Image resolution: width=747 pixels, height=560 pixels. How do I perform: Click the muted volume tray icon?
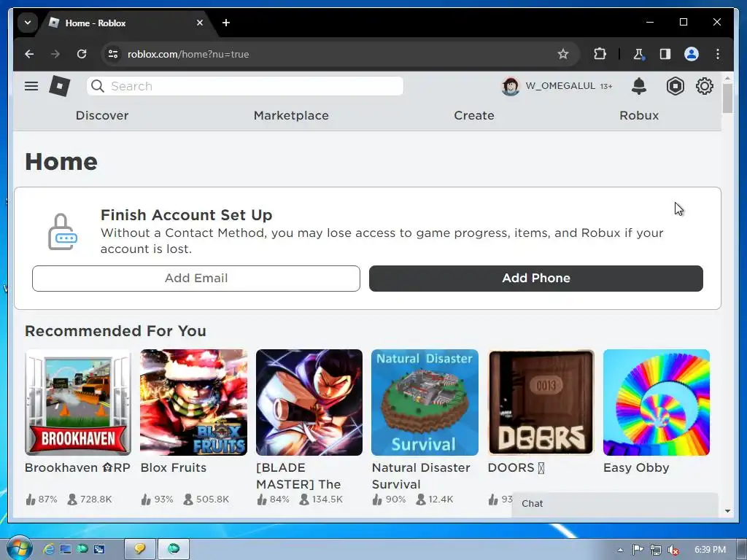673,550
